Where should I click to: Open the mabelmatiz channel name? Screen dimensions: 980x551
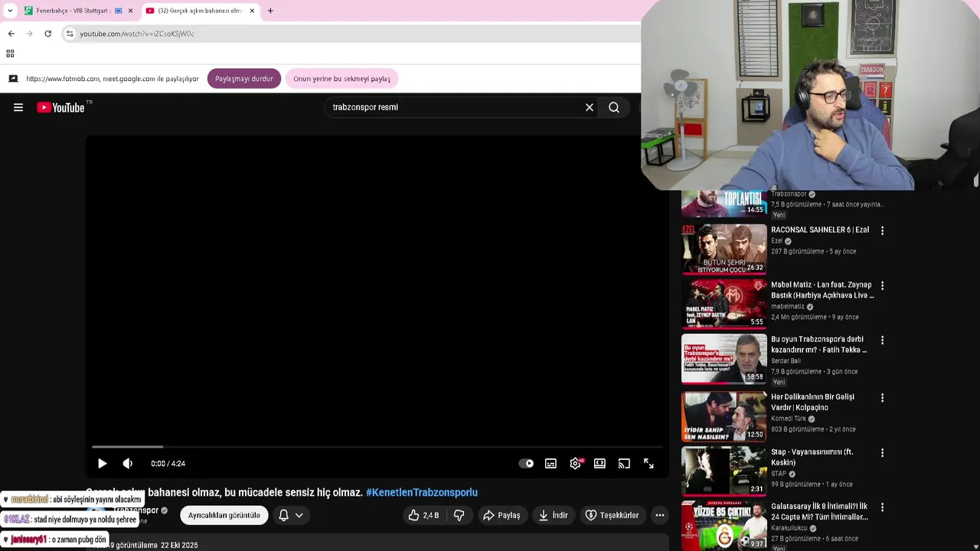(788, 307)
